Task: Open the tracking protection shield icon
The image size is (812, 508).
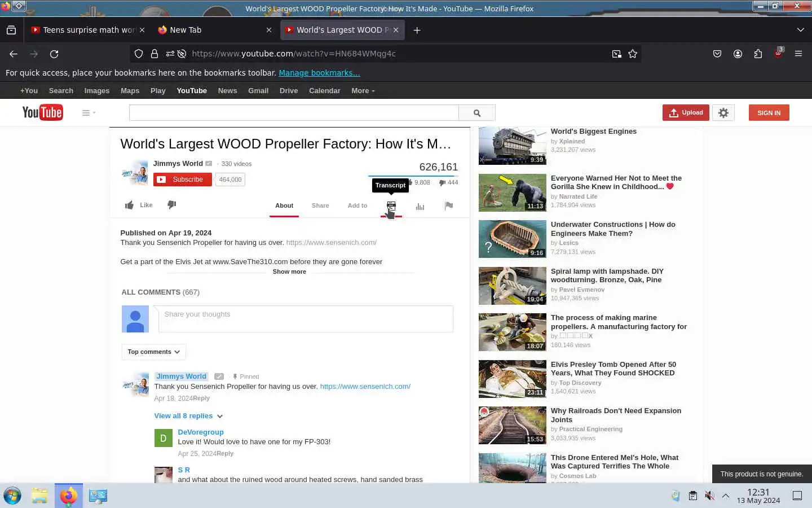Action: 139,54
